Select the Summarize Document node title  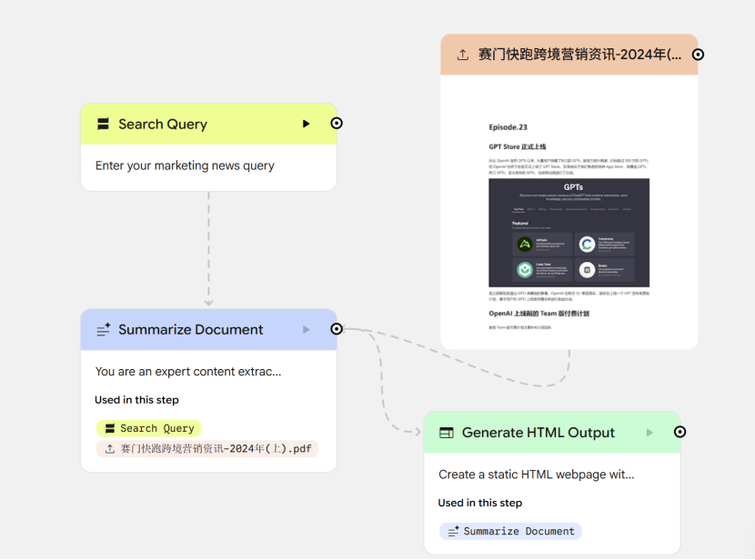(x=191, y=330)
